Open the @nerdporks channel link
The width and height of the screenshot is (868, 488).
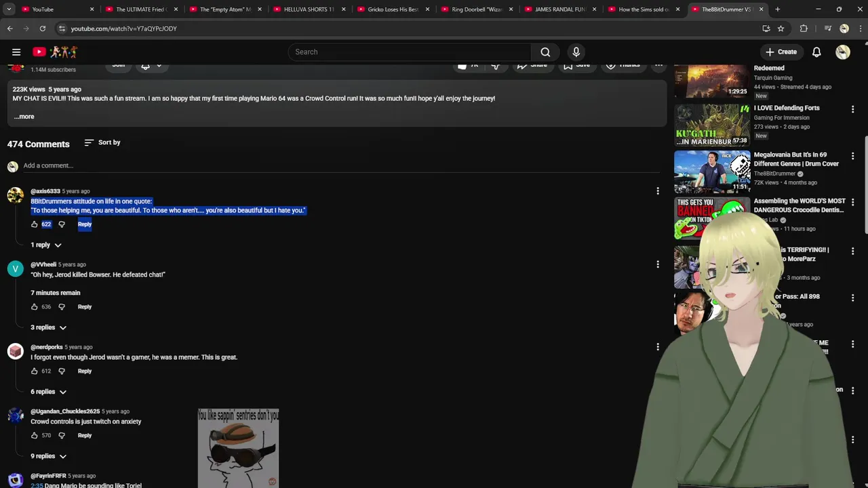(x=46, y=347)
